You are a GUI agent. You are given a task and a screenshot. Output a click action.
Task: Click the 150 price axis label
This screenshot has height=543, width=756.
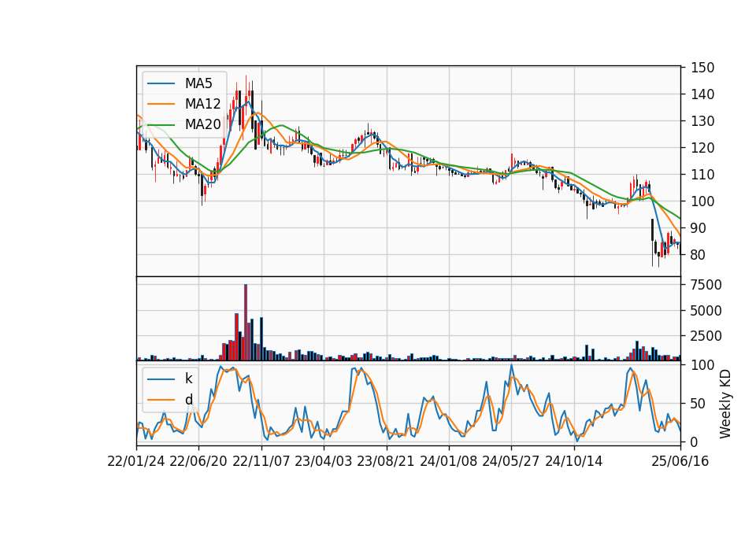pos(702,68)
